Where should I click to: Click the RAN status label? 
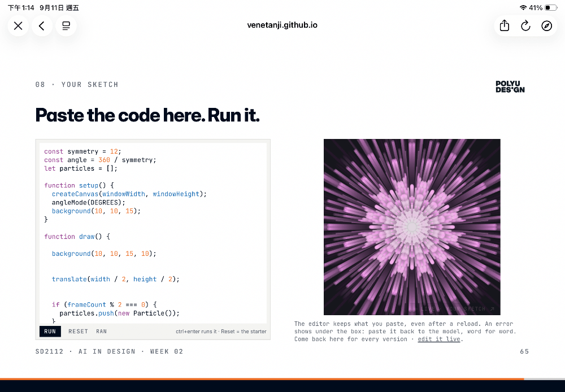coord(101,332)
